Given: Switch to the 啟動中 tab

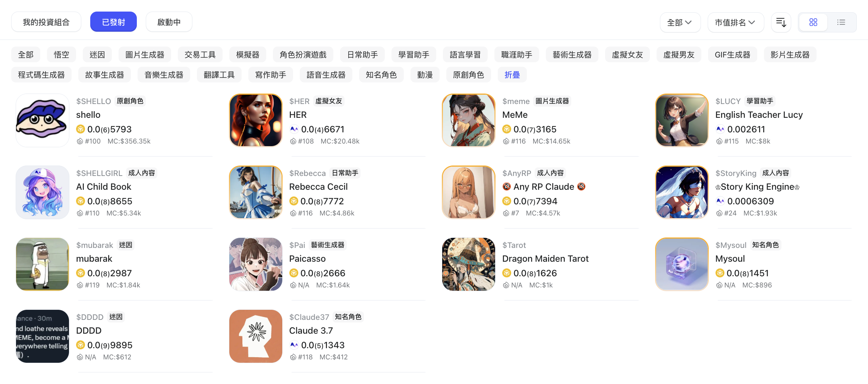Looking at the screenshot, I should [x=169, y=22].
